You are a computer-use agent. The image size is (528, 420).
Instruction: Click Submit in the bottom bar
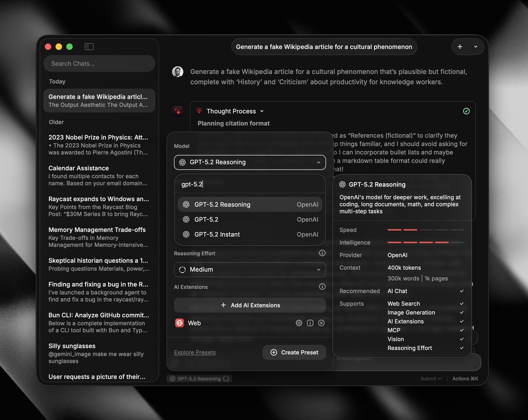pos(431,379)
